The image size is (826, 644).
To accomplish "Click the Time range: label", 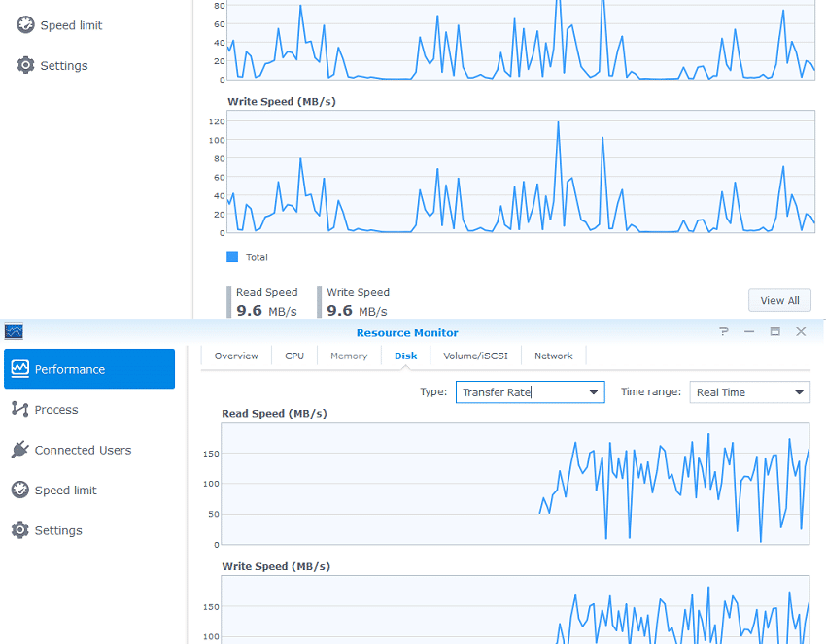I will (650, 391).
